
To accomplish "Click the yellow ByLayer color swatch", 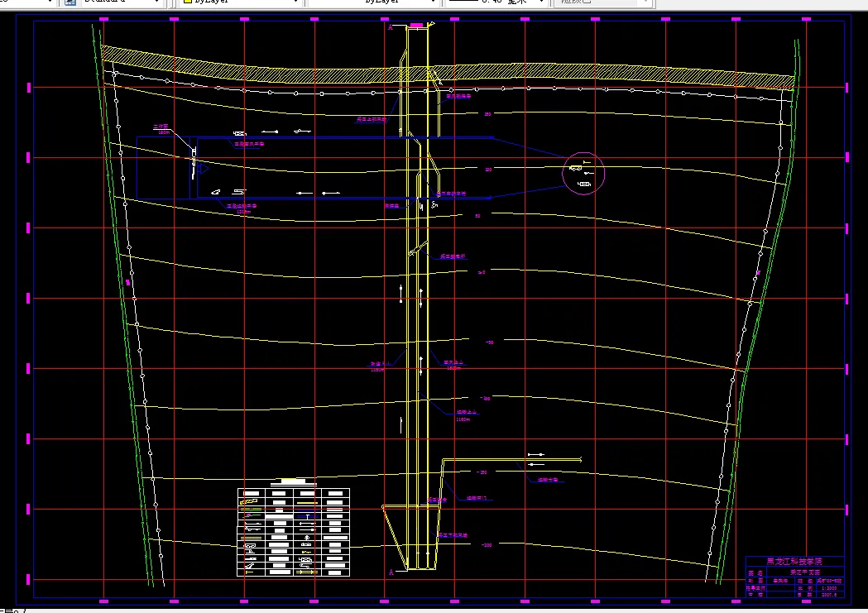I will [x=188, y=2].
